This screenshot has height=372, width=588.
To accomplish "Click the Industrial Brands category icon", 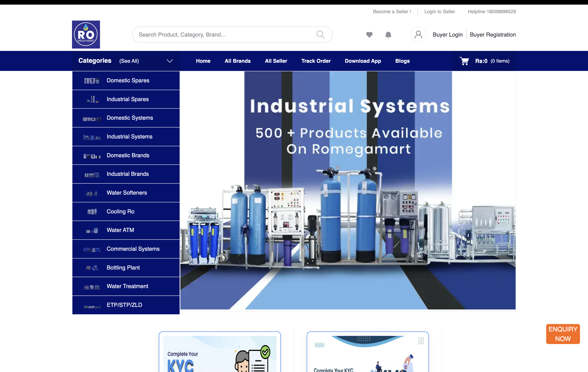I will point(92,174).
